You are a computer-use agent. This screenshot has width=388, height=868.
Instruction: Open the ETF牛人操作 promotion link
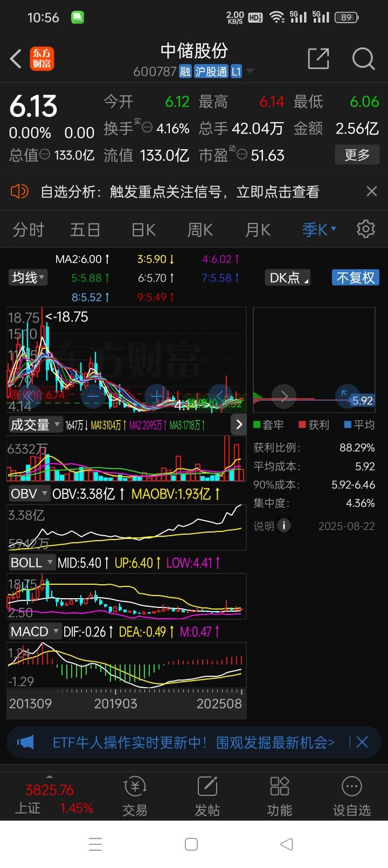pyautogui.click(x=193, y=743)
